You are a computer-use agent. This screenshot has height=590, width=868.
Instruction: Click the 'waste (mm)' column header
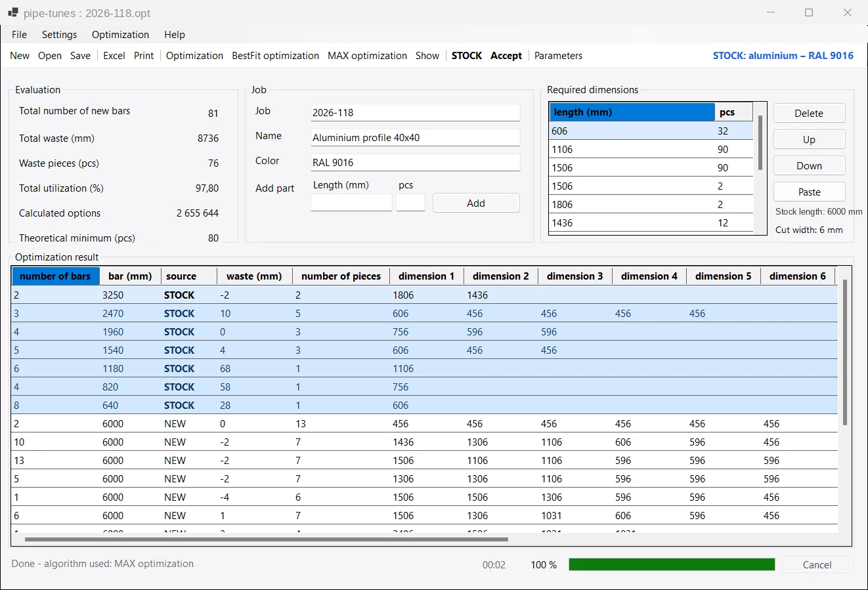(x=254, y=276)
